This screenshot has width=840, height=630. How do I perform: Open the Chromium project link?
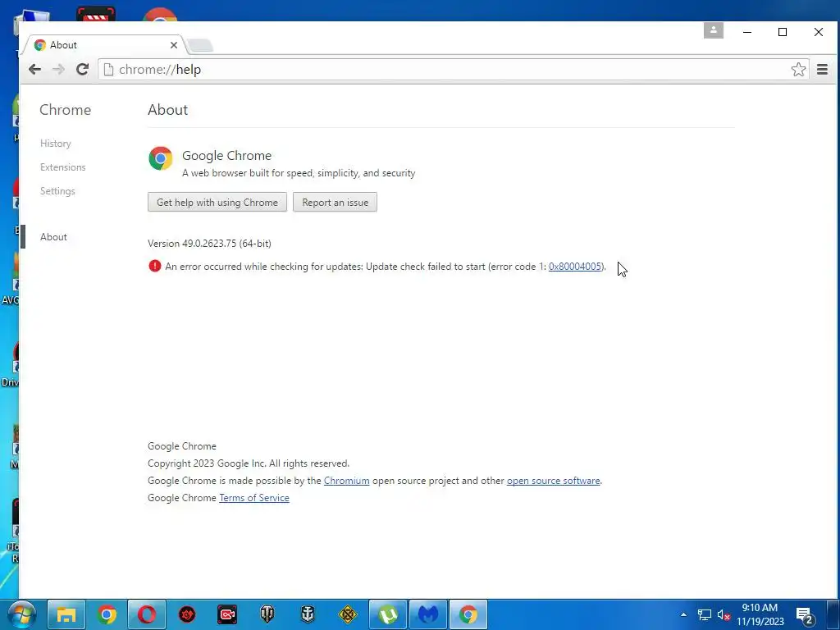346,481
